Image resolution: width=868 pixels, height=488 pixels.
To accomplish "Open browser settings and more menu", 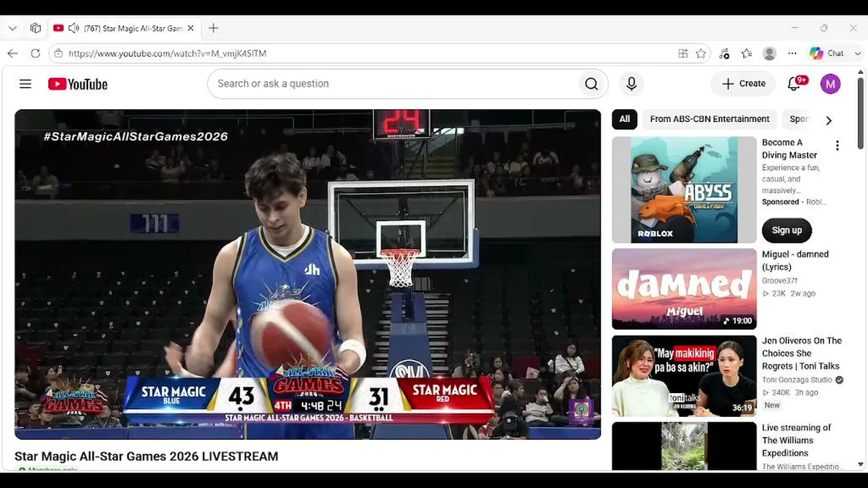I will coord(792,54).
